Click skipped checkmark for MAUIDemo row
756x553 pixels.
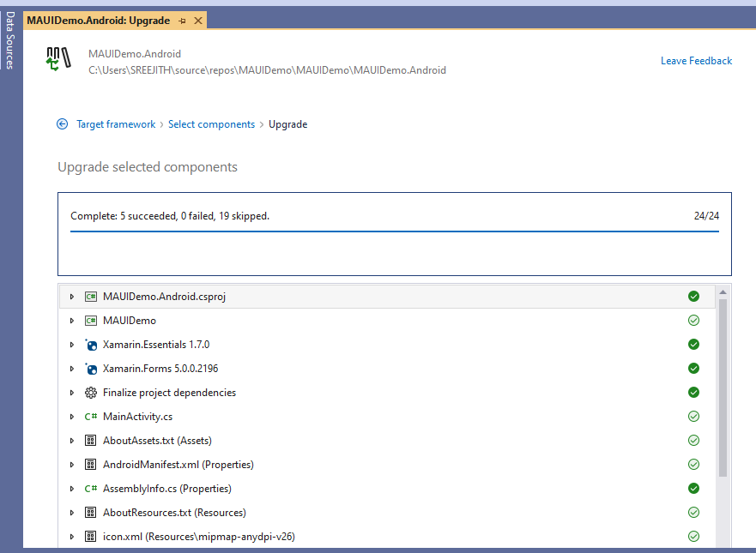[694, 321]
